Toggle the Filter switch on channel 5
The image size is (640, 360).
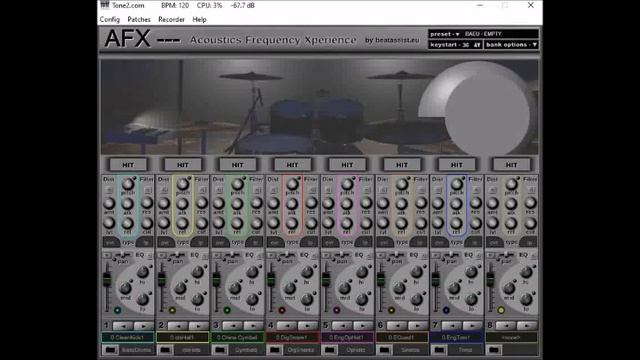click(x=367, y=190)
